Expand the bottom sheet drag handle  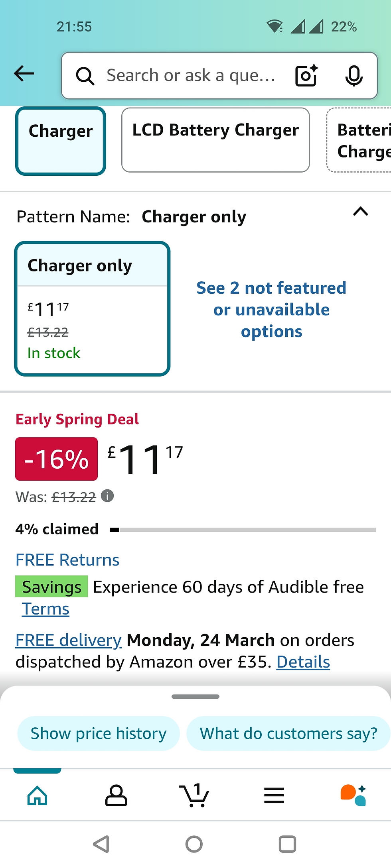195,697
